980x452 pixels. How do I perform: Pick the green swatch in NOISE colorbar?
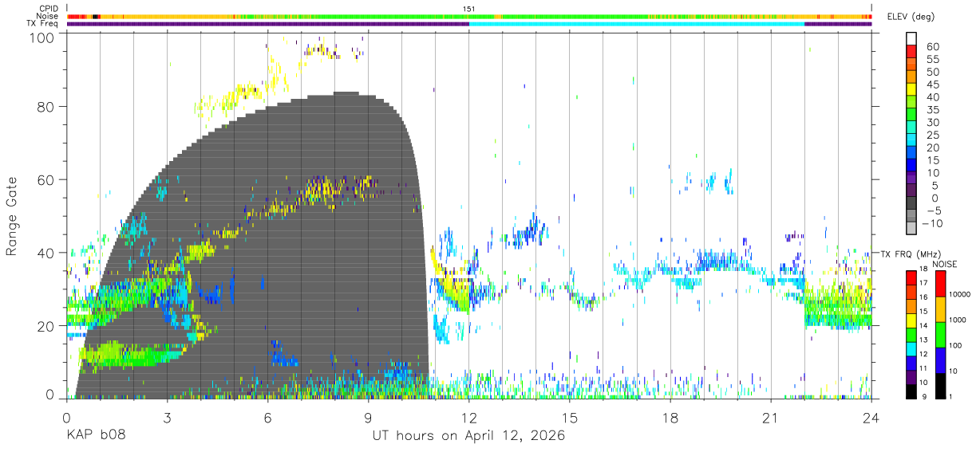coord(941,333)
